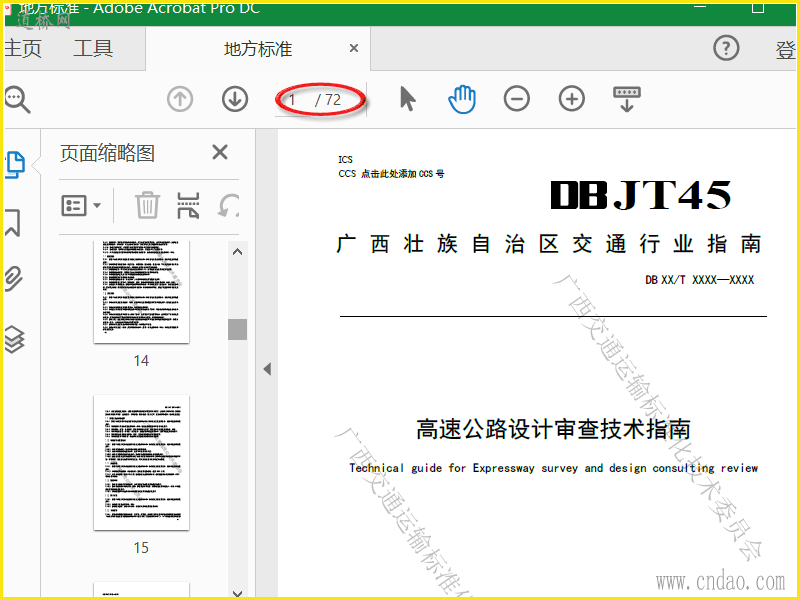Open the layers panel icon
The height and width of the screenshot is (600, 800).
click(x=14, y=339)
